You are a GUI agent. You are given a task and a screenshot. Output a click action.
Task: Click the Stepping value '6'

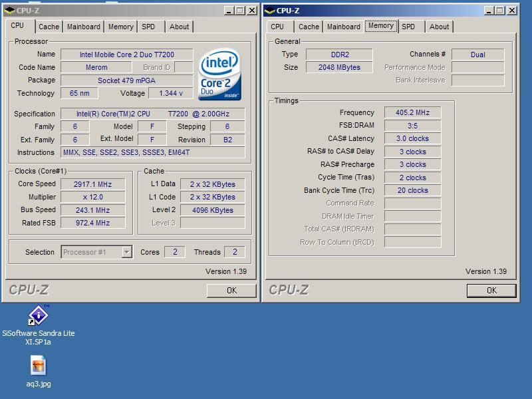click(227, 126)
